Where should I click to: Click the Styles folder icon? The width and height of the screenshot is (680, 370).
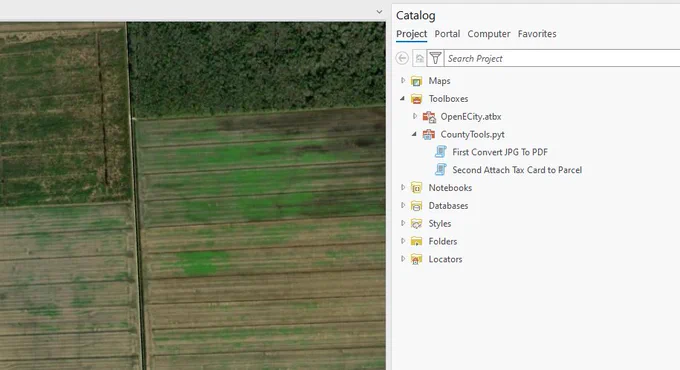coord(416,223)
